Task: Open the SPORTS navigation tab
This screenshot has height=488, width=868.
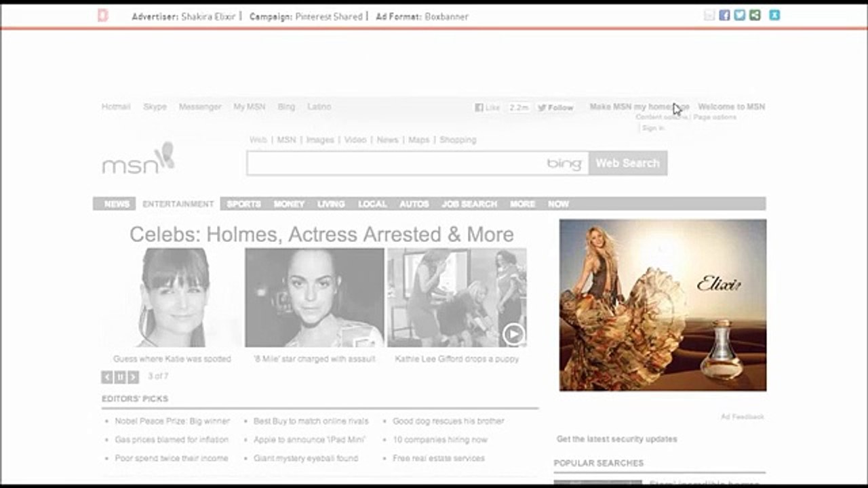Action: 244,204
